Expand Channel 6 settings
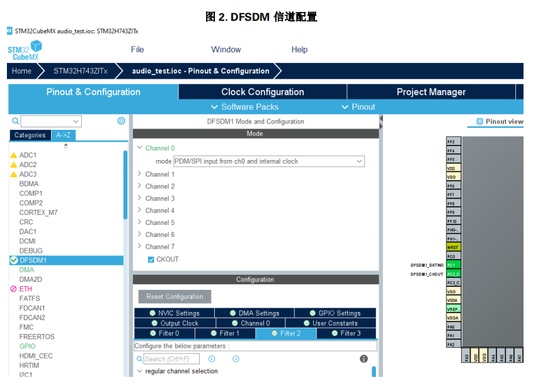This screenshot has height=392, width=538. tap(139, 234)
